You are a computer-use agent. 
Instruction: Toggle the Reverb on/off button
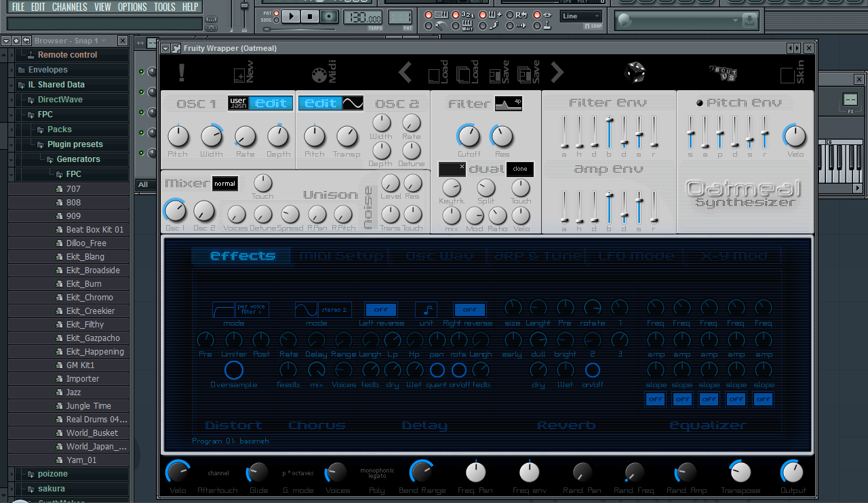593,370
